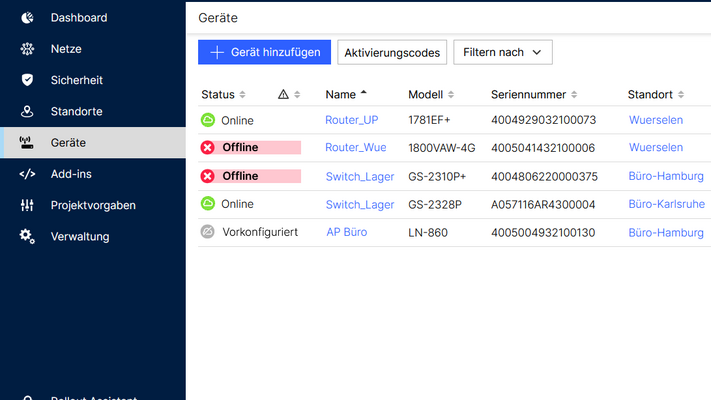Image resolution: width=711 pixels, height=400 pixels.
Task: Open the Router_UP device link
Action: [x=351, y=120]
